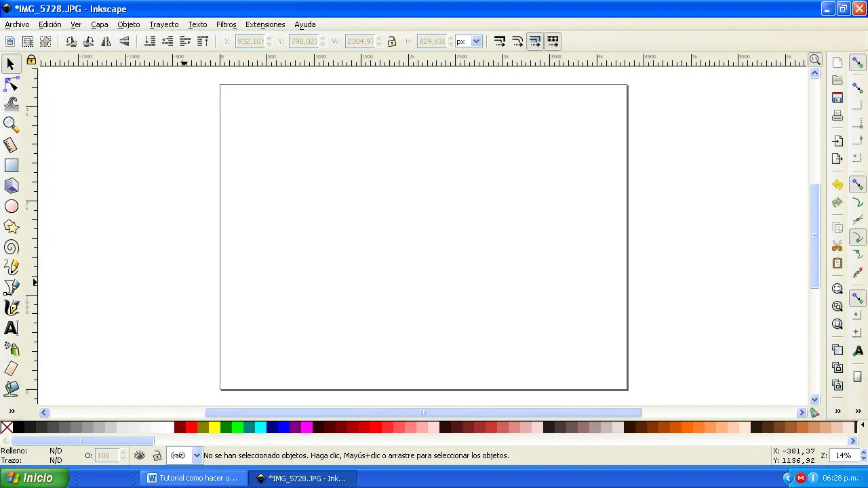Select the Measure tool
Image resolution: width=868 pixels, height=488 pixels.
11,145
